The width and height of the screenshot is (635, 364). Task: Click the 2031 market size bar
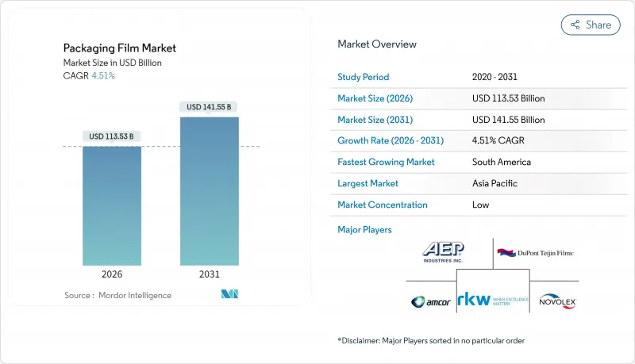point(210,191)
